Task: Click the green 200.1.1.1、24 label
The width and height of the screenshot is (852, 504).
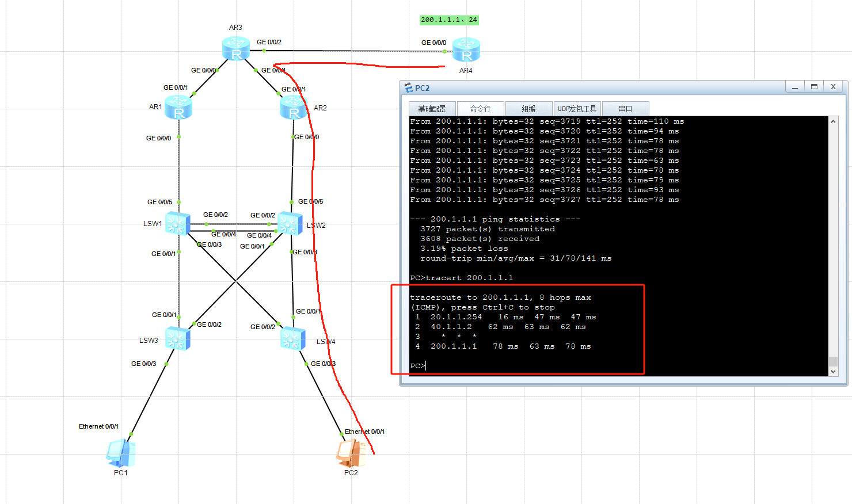Action: tap(449, 20)
